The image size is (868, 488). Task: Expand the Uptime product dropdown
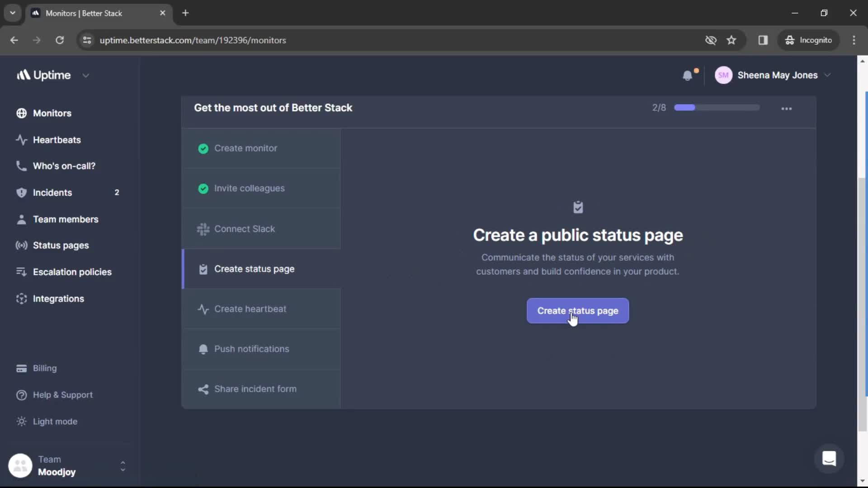click(86, 75)
